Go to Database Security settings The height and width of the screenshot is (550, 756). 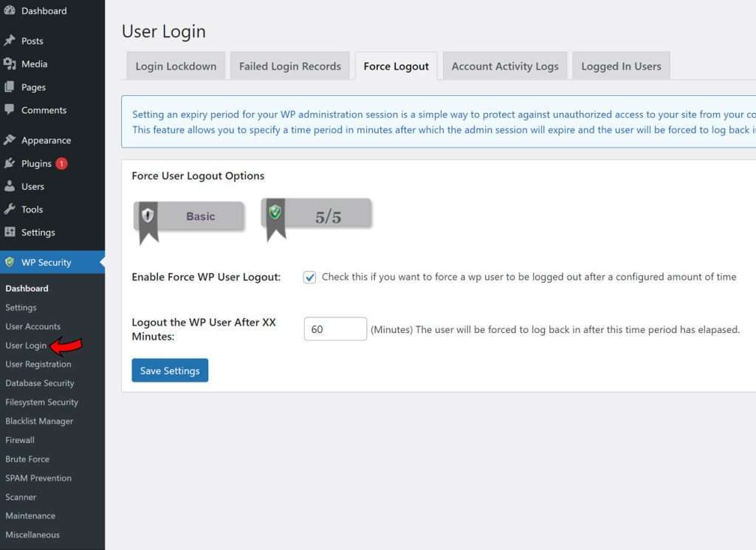click(x=40, y=383)
